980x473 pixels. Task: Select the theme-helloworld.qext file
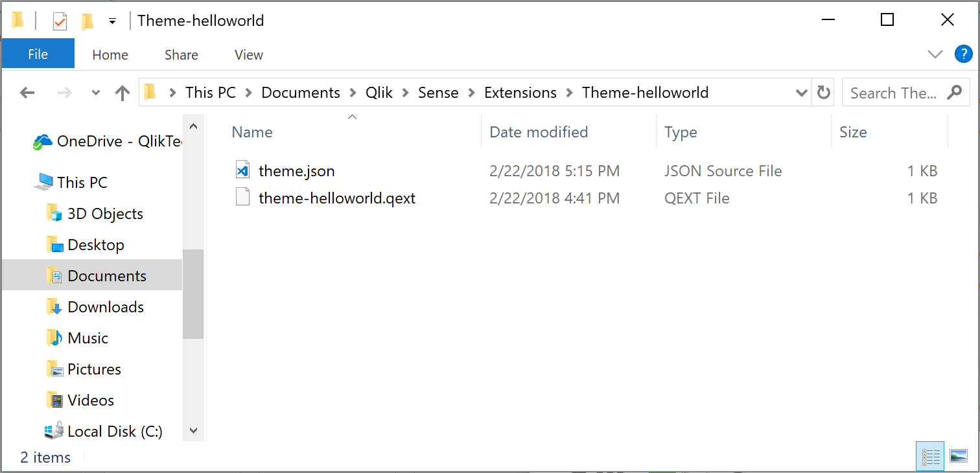tap(336, 198)
